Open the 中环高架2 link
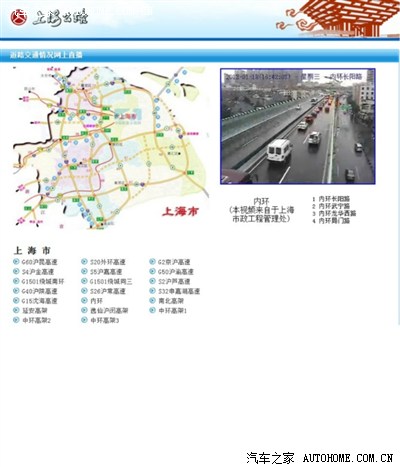This screenshot has width=400, height=467. point(36,320)
